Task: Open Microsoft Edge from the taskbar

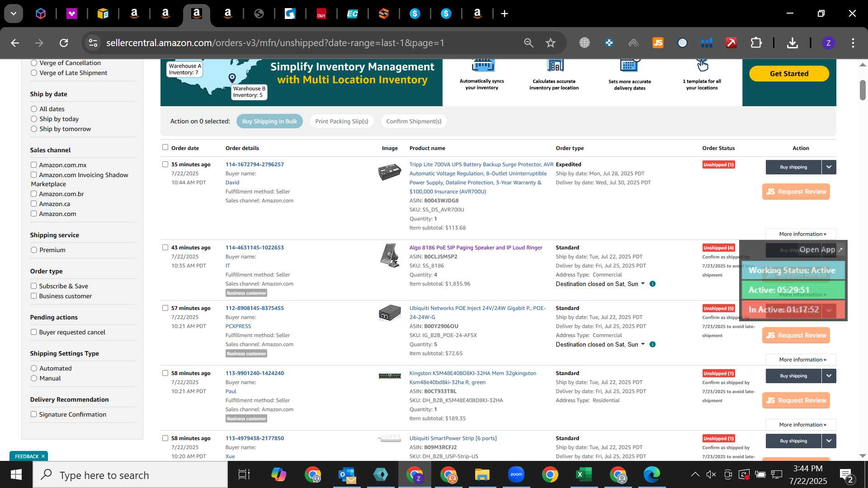Action: (x=651, y=474)
